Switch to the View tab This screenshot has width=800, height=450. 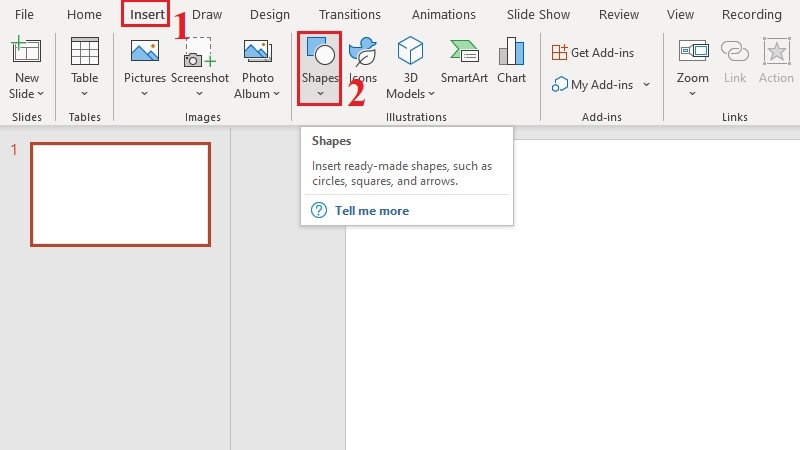[680, 14]
